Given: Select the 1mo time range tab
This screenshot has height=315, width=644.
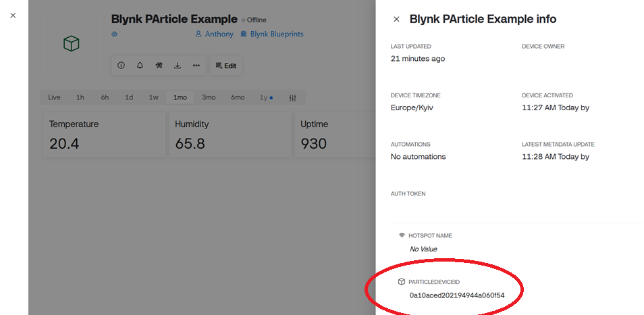Looking at the screenshot, I should (180, 97).
